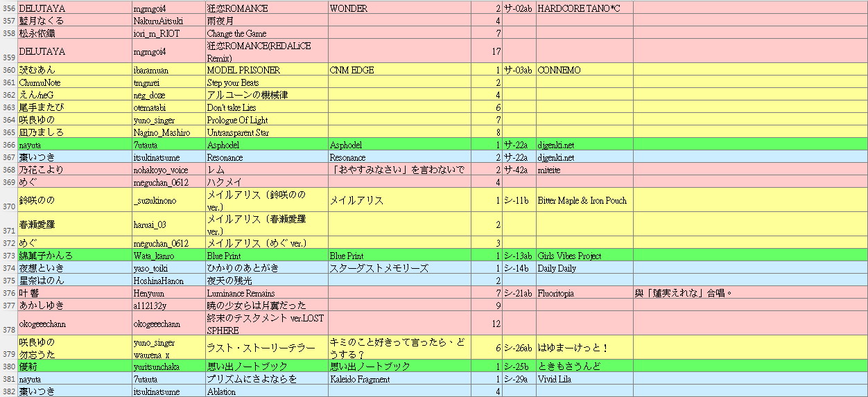Select row header 380
The width and height of the screenshot is (868, 397).
8,367
